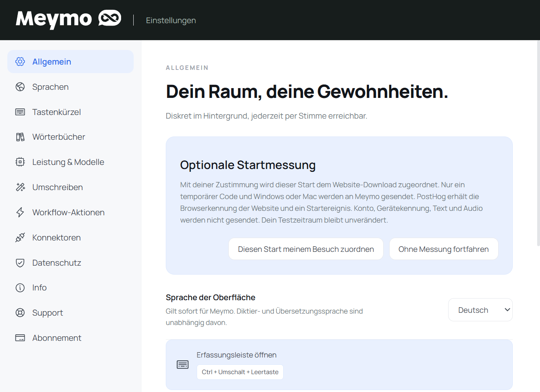Click the magic wand icon for Umschreiben
The width and height of the screenshot is (540, 392).
(20, 187)
